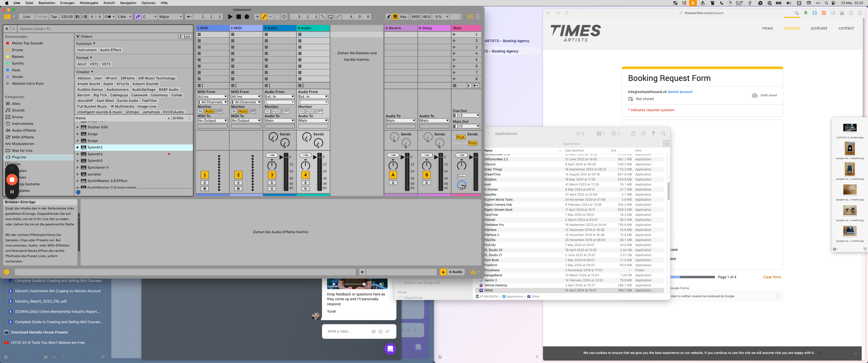Open the Major scale dropdown
868x363 pixels.
[170, 17]
